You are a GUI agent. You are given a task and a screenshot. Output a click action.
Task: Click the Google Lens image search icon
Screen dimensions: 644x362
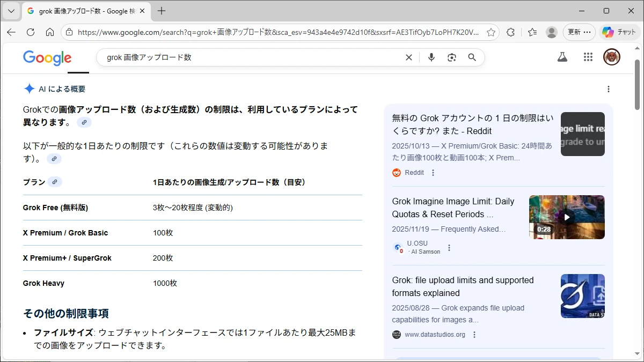[451, 57]
